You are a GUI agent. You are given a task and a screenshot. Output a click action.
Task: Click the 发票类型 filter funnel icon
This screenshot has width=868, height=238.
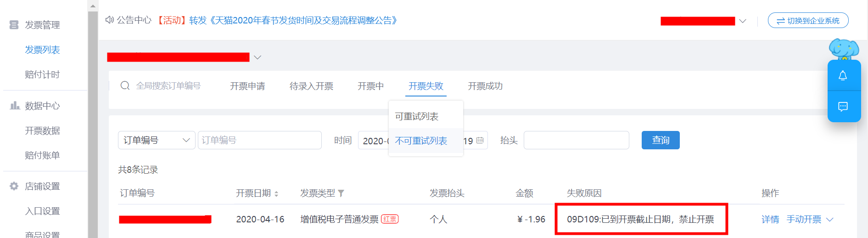341,193
